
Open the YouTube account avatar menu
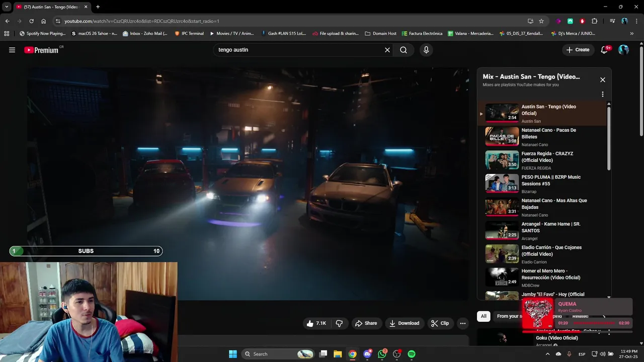[623, 50]
